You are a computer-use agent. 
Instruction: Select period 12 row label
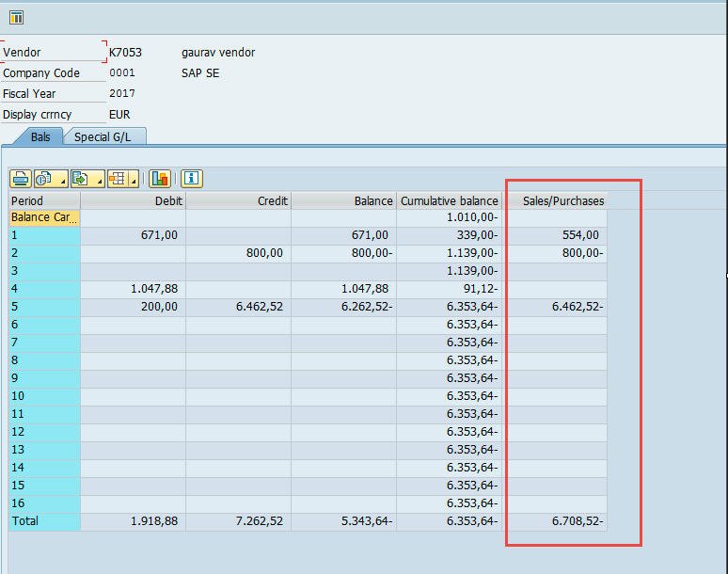(44, 432)
